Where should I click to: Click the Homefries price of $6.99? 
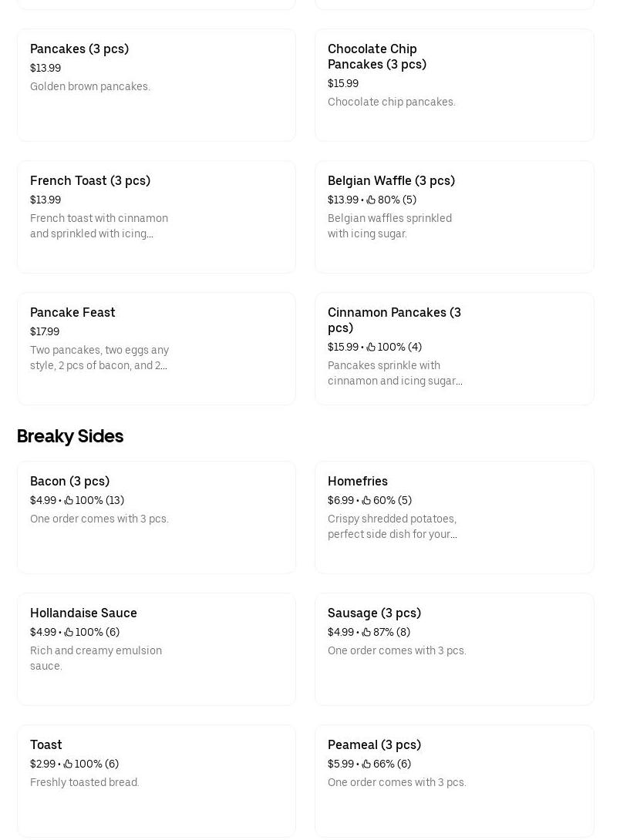tap(340, 500)
